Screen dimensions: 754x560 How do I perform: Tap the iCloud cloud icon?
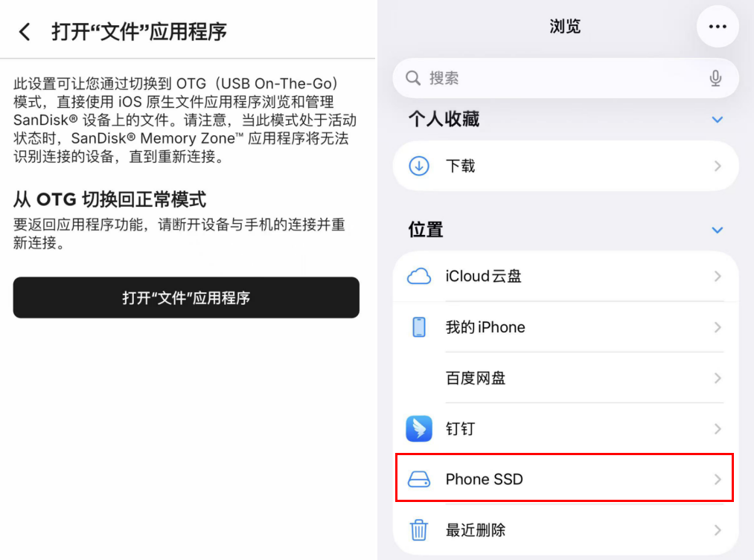coord(419,277)
